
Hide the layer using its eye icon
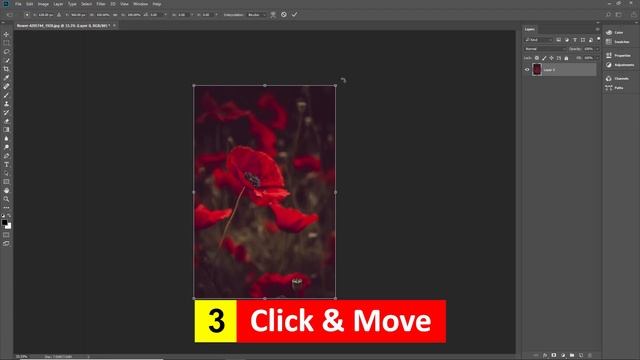point(527,70)
